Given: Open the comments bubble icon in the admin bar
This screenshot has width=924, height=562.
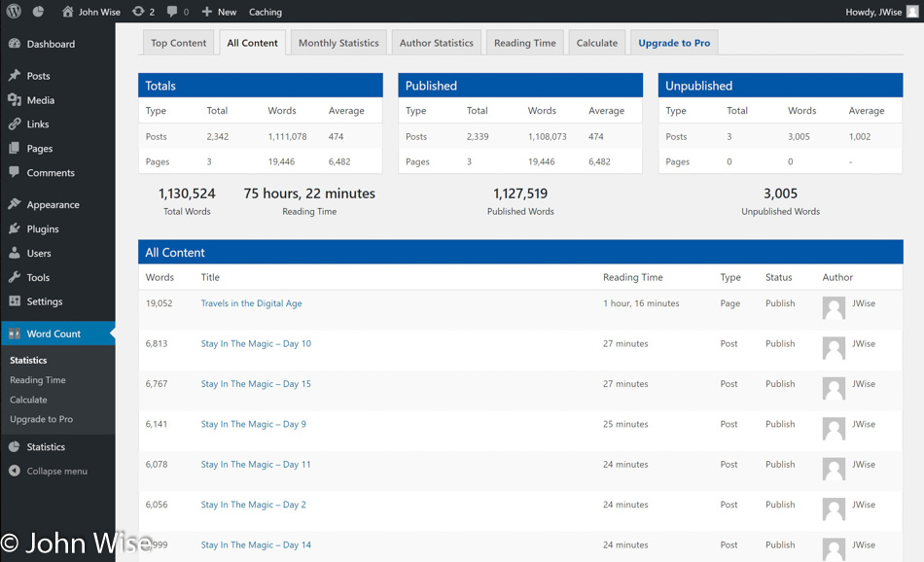Looking at the screenshot, I should click(x=172, y=12).
